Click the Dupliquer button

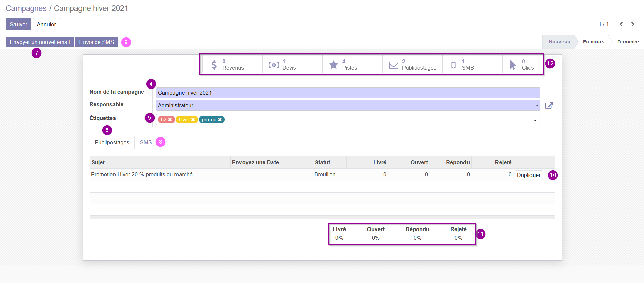click(x=528, y=175)
